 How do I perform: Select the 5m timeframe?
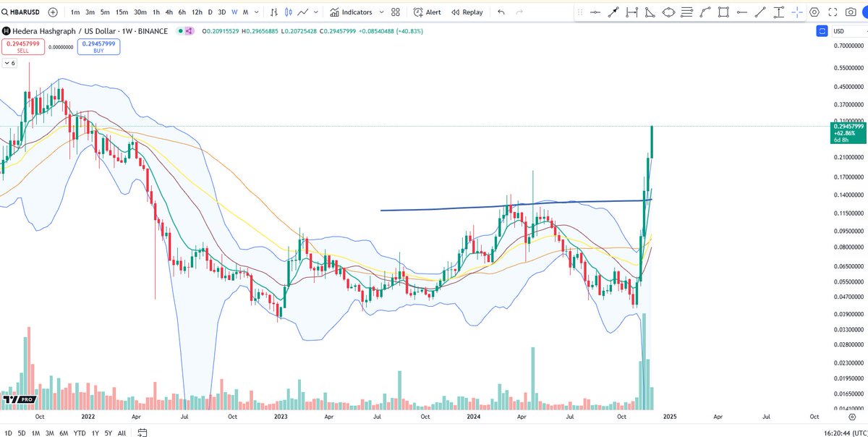click(x=106, y=12)
